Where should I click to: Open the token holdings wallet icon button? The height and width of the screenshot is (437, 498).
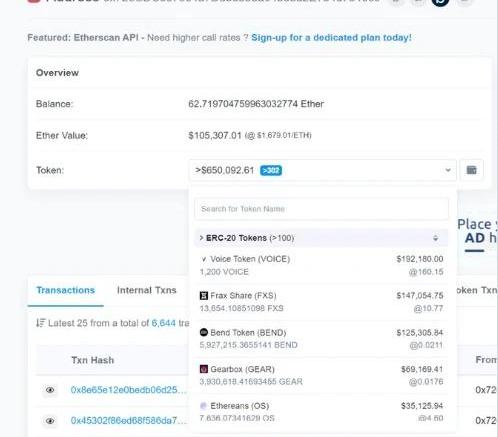pyautogui.click(x=471, y=170)
